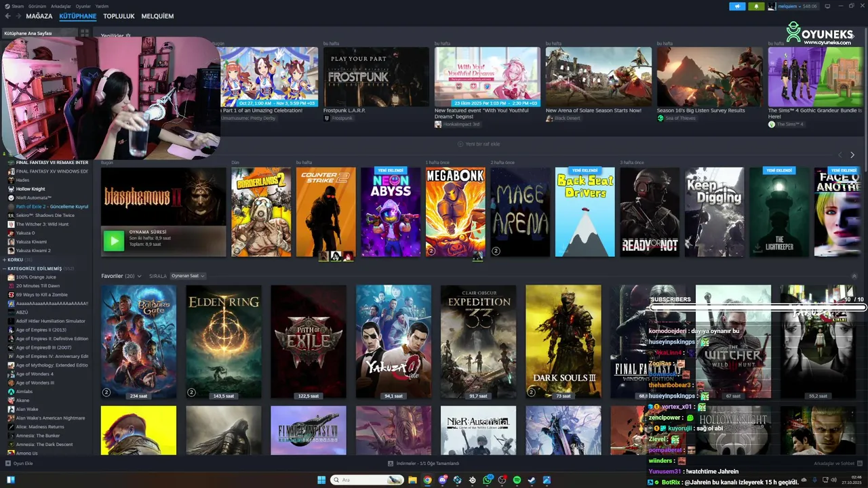
Task: Open WhatsApp from the taskbar
Action: click(487, 480)
